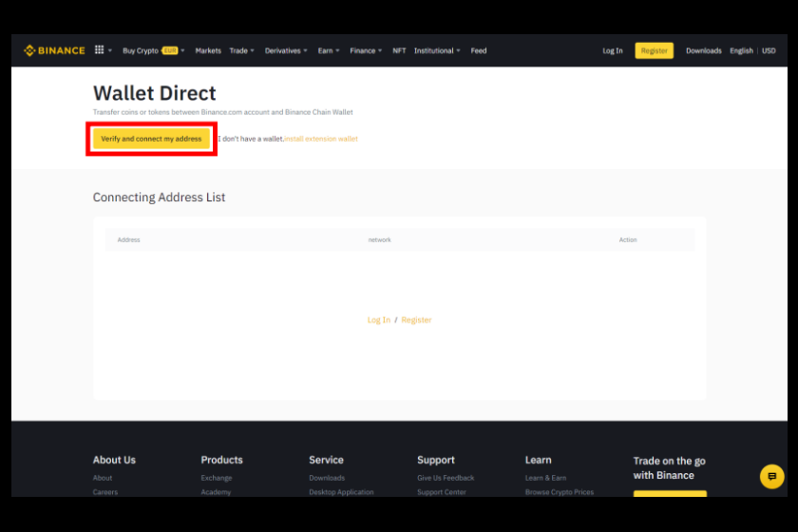Open the Feed menu item
This screenshot has width=798, height=532.
479,50
